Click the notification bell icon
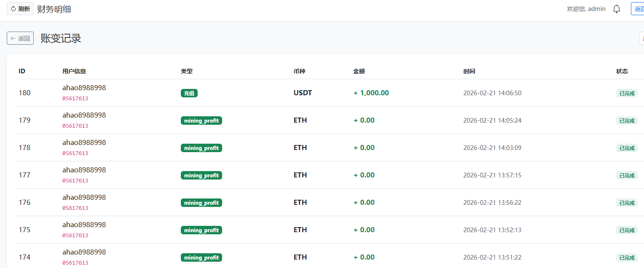 [617, 9]
